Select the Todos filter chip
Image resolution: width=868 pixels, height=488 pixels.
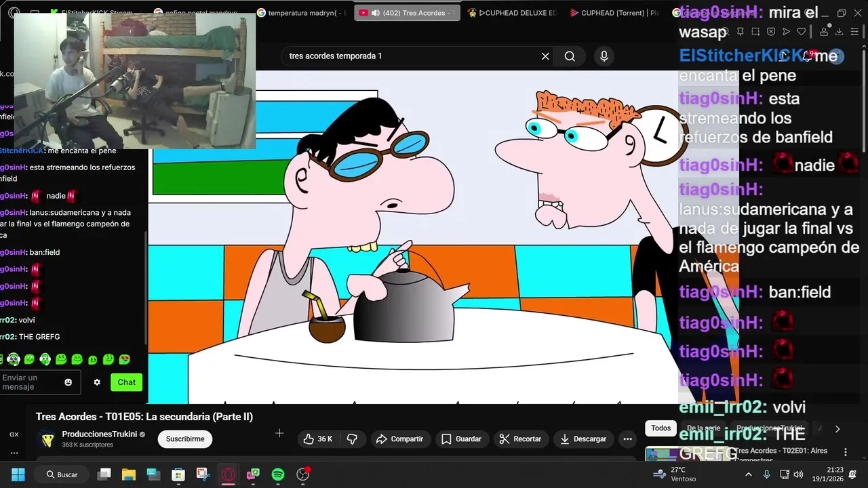pos(660,428)
